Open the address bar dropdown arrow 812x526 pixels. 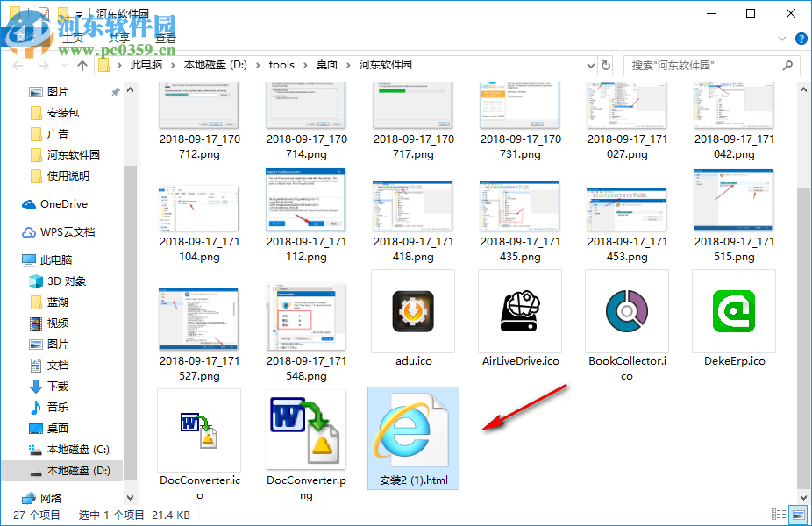pos(592,64)
